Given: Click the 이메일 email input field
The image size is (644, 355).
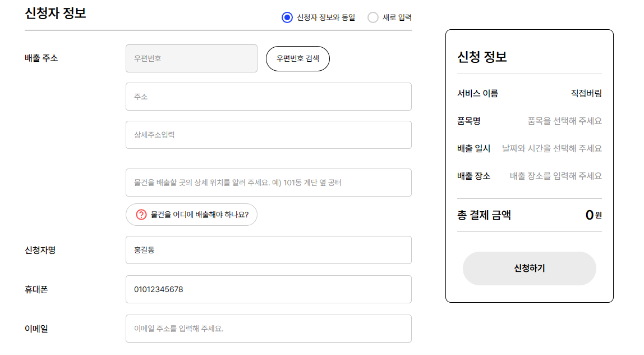Looking at the screenshot, I should (x=269, y=329).
